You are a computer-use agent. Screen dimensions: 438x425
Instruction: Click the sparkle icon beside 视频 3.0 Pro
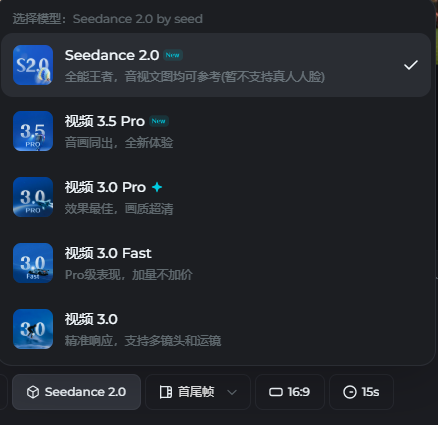coord(157,187)
